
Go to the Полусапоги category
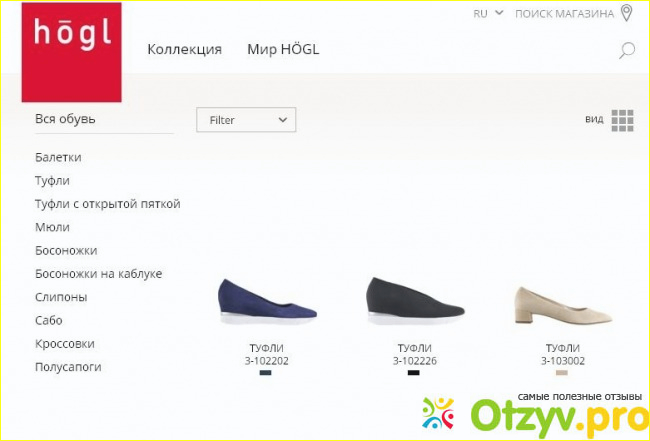pos(68,367)
